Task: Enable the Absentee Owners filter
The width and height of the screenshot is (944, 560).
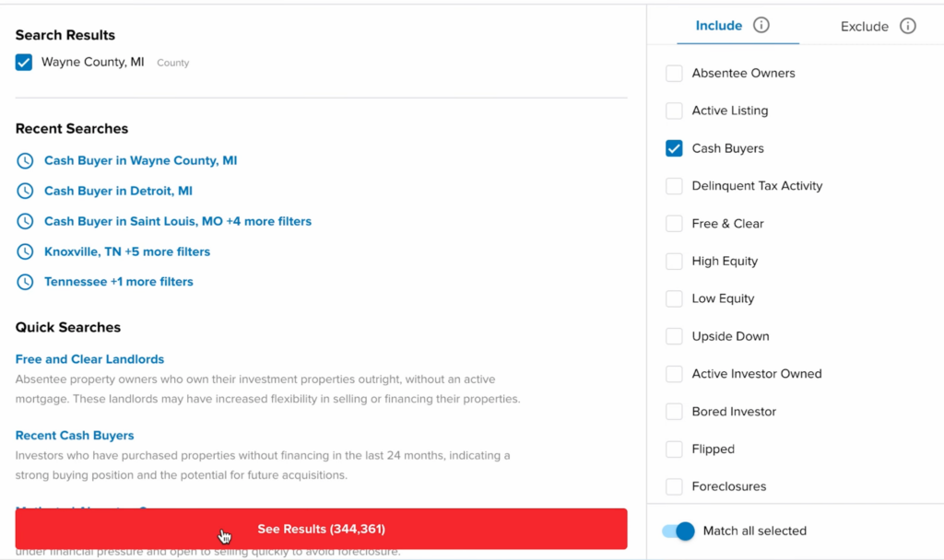Action: 674,73
